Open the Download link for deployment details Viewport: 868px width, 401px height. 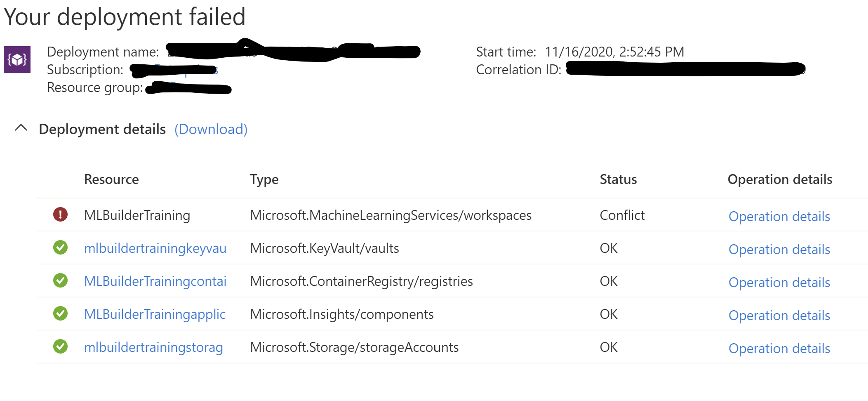tap(210, 129)
